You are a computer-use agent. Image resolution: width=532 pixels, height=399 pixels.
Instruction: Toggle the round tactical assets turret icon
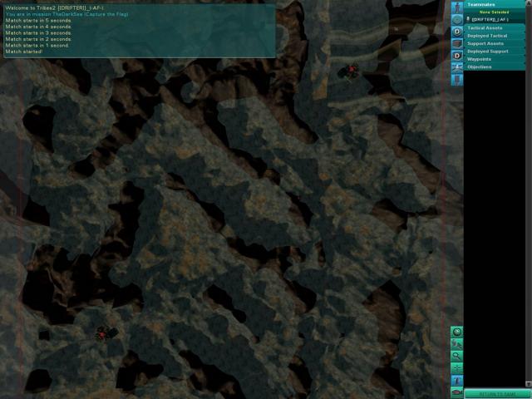(457, 20)
